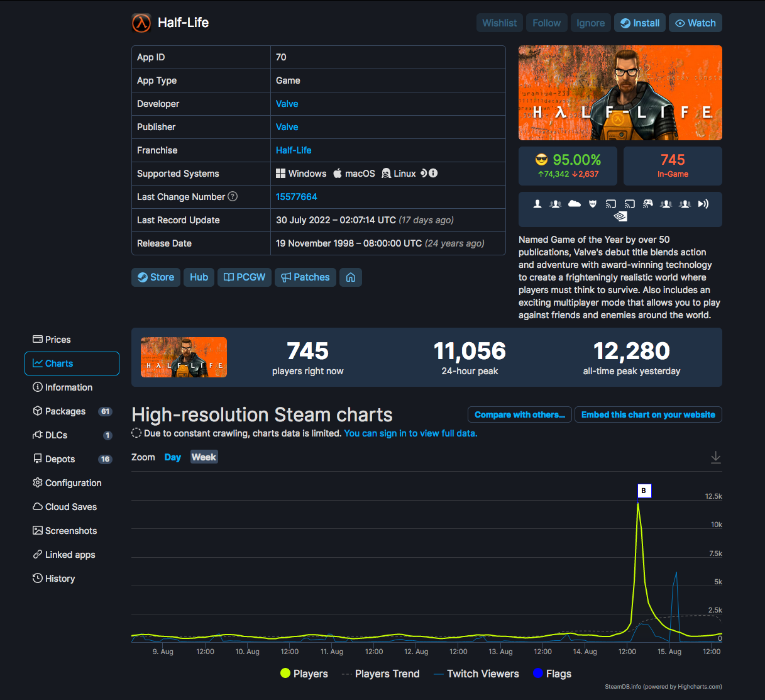
Task: Open the Valve developer link
Action: (x=287, y=104)
